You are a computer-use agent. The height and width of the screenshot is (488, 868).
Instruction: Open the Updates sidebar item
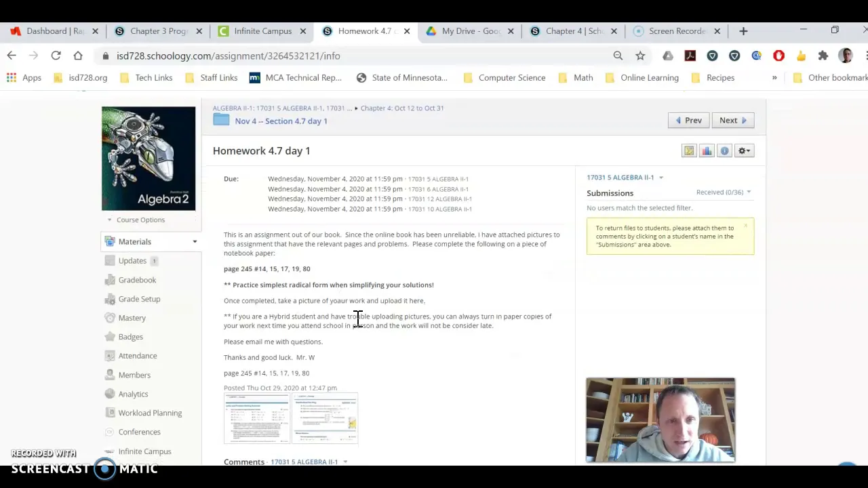132,261
